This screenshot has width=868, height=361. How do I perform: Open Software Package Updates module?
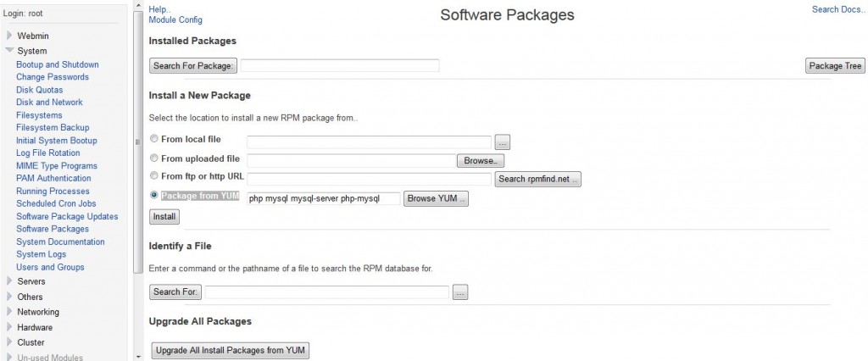pyautogui.click(x=67, y=216)
